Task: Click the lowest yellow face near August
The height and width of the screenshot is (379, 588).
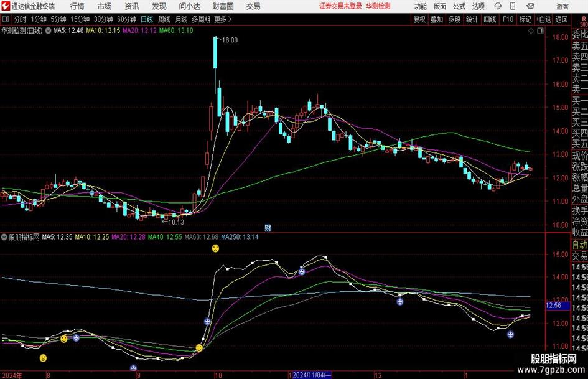Action: point(43,358)
